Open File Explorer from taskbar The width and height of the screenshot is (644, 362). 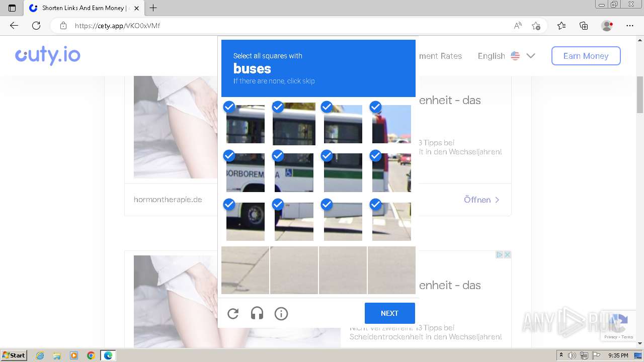coord(57,355)
